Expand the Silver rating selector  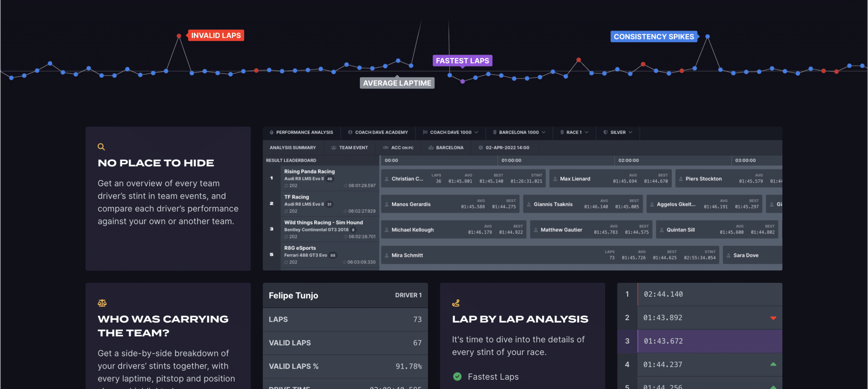coord(618,132)
